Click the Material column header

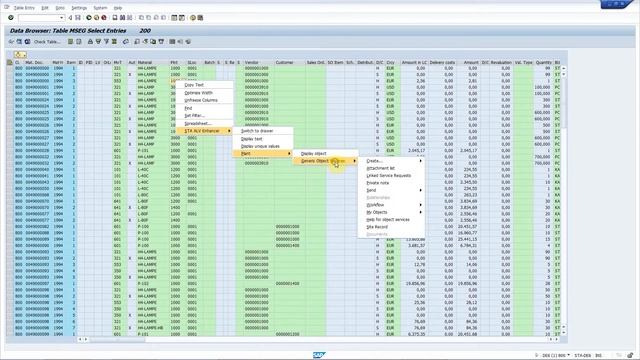pos(153,62)
